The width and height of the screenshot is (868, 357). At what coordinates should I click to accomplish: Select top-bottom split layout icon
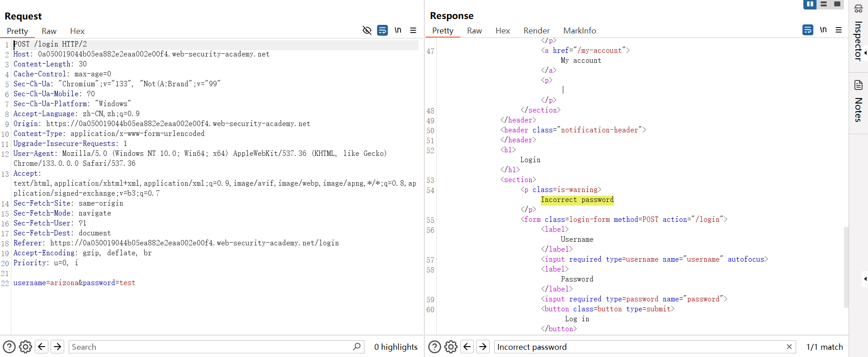click(x=824, y=4)
